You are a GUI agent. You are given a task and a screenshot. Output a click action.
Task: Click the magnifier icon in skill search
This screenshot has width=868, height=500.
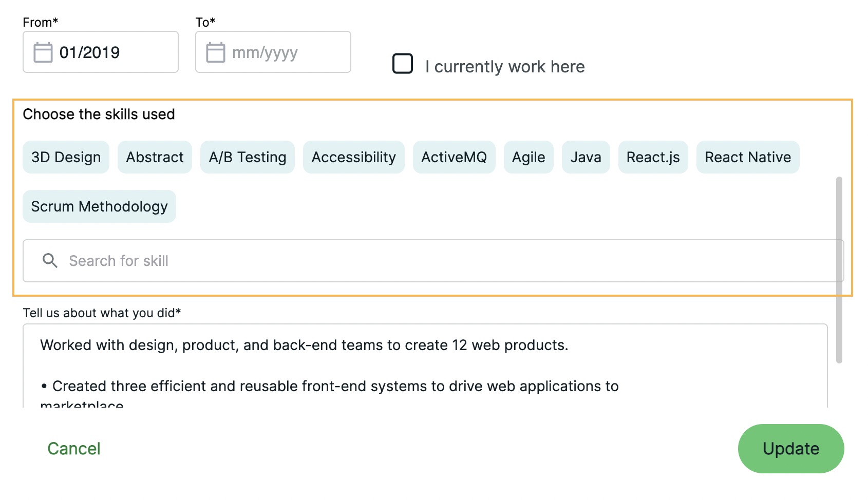pos(50,261)
